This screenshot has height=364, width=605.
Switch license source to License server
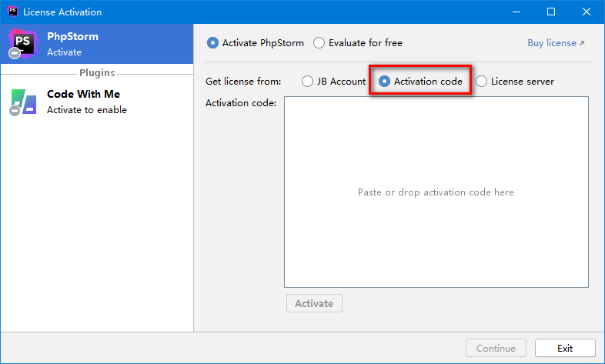[482, 82]
